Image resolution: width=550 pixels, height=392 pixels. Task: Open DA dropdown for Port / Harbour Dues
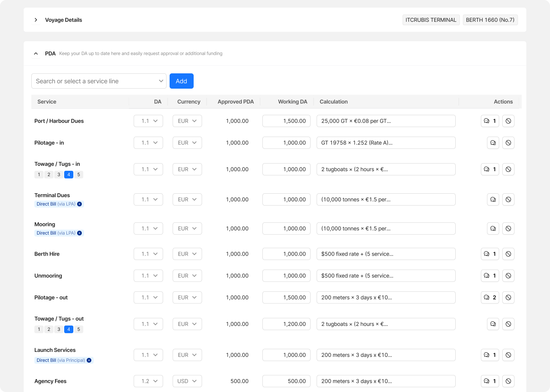tap(148, 121)
